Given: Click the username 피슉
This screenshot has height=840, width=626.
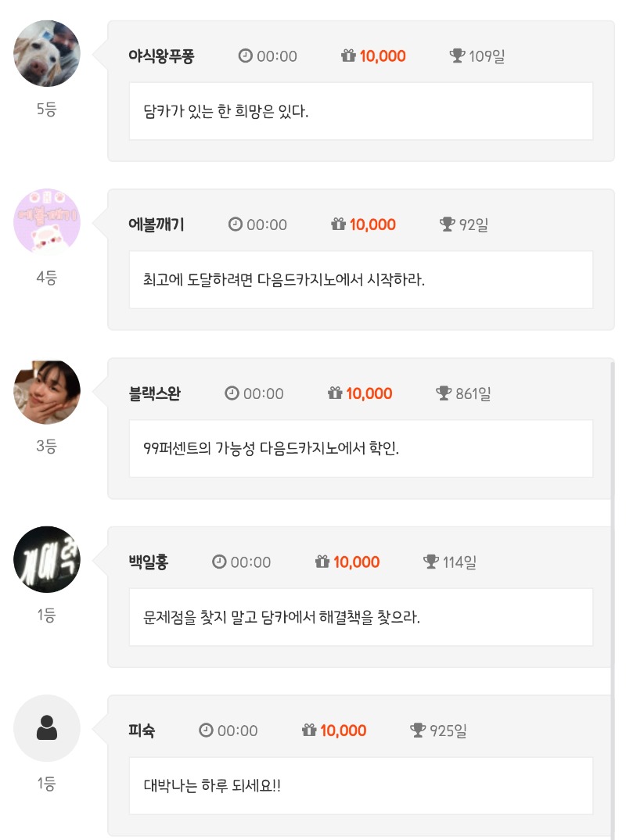Looking at the screenshot, I should click(x=142, y=731).
